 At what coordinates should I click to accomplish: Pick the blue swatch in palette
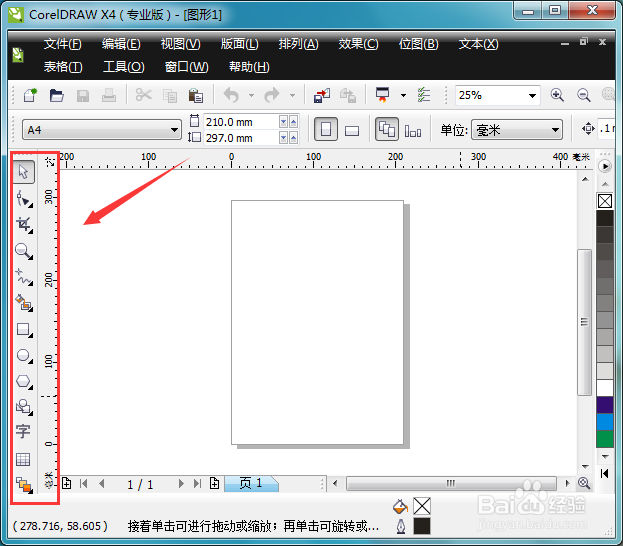605,422
